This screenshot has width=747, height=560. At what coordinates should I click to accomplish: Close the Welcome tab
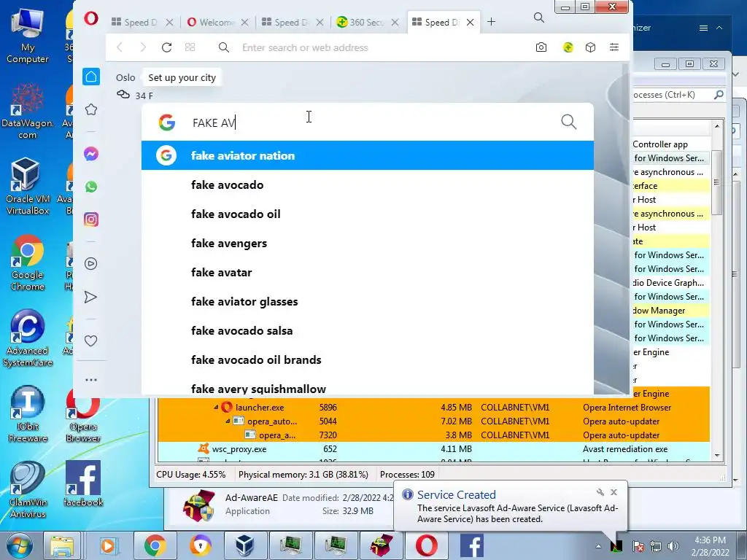244,23
